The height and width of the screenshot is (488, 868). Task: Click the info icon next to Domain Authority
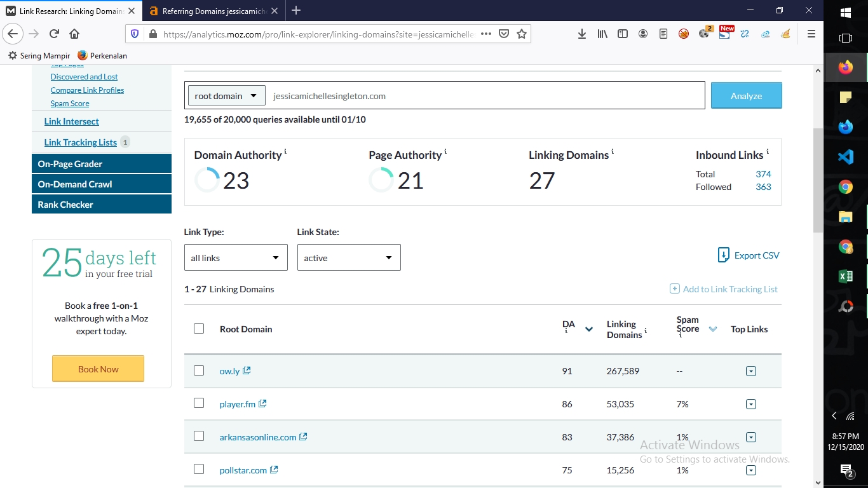pyautogui.click(x=285, y=152)
